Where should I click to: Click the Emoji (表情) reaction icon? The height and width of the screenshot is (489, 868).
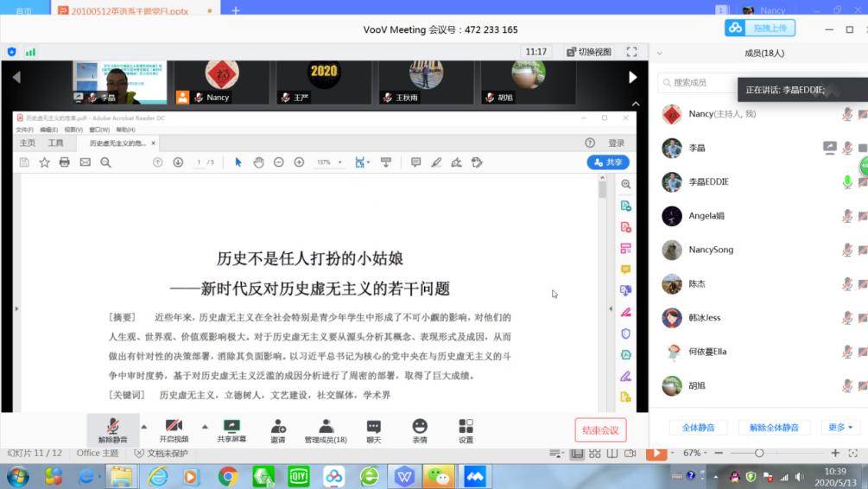(420, 427)
